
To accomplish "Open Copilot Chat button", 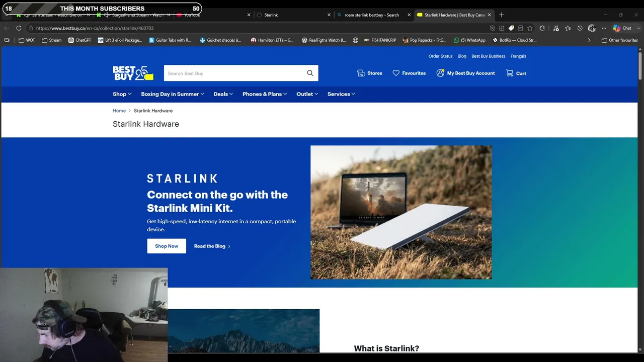I will point(622,28).
